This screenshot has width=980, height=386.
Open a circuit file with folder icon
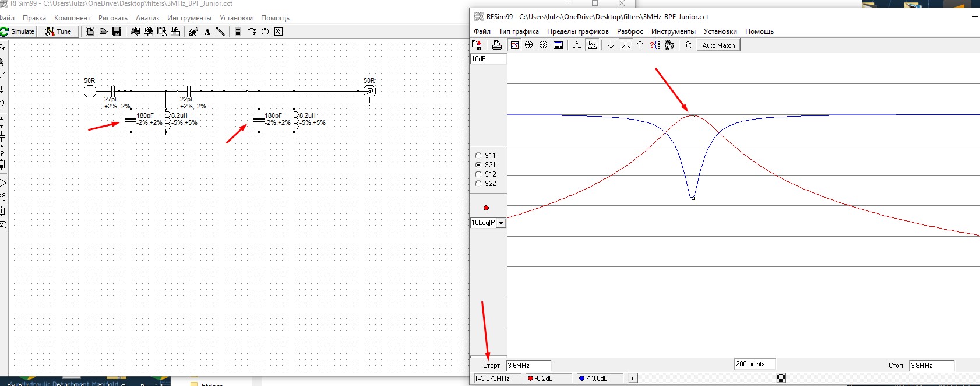click(103, 31)
